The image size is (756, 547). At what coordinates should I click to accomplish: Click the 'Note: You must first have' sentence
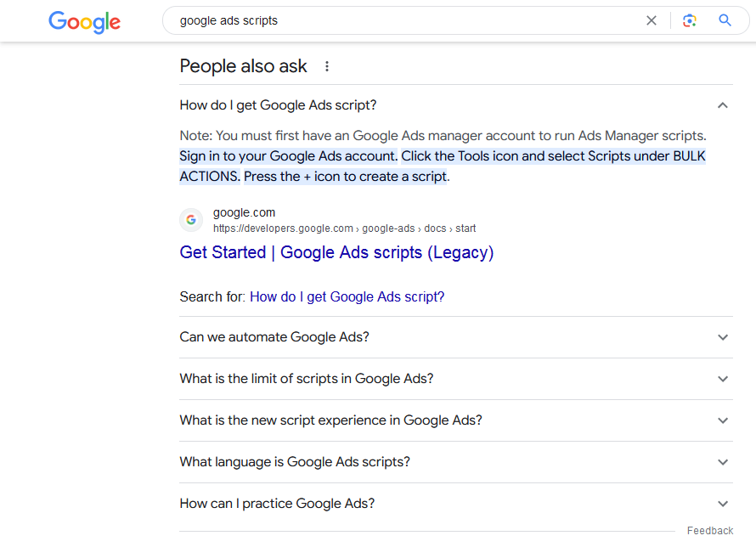443,136
